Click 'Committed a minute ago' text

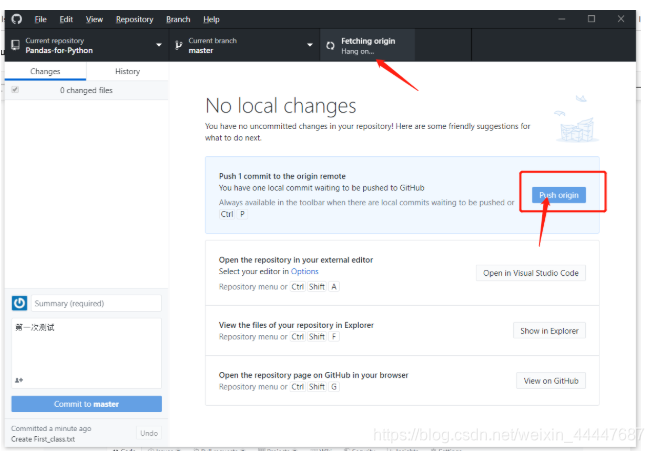coord(51,428)
